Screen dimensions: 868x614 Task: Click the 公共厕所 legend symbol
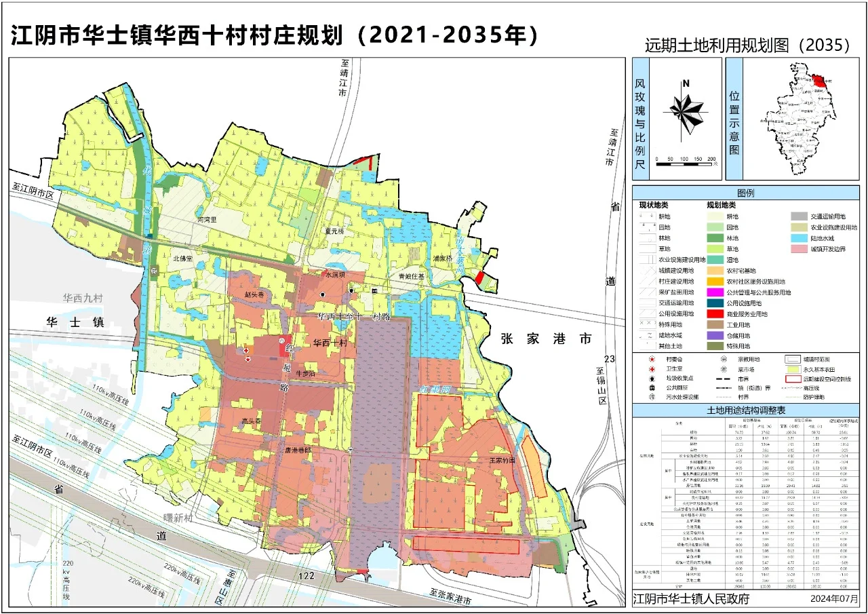point(652,388)
